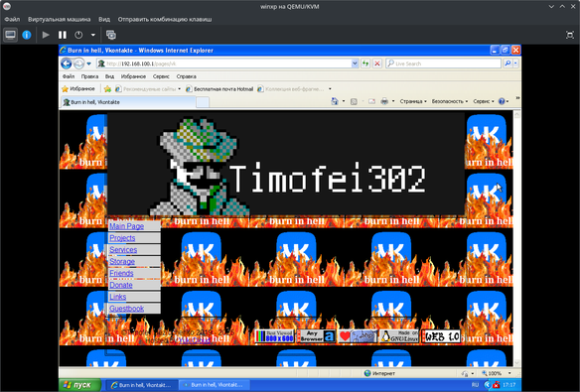Expand the Print options dropdown arrow
The width and height of the screenshot is (580, 392).
coord(393,101)
